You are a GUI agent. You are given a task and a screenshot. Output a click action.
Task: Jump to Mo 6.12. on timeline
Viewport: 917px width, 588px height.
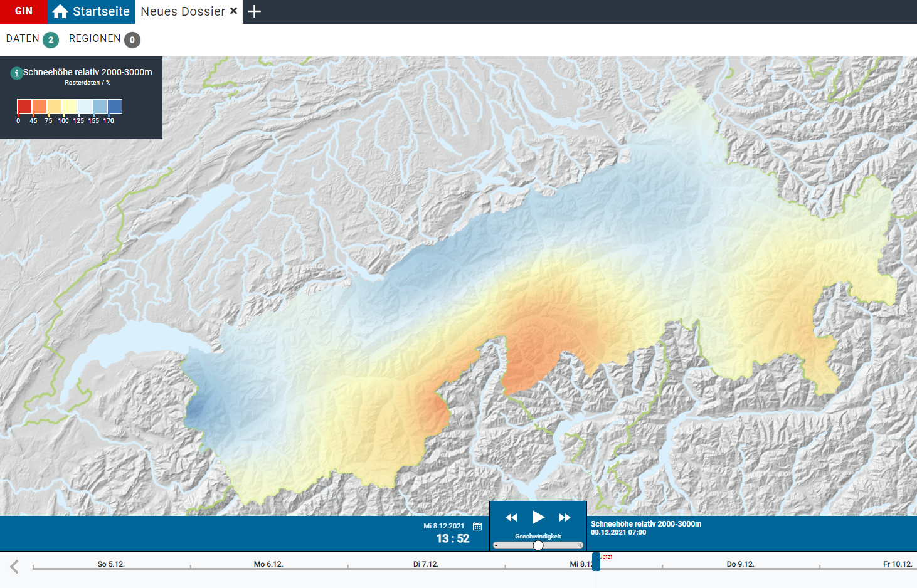coord(268,564)
